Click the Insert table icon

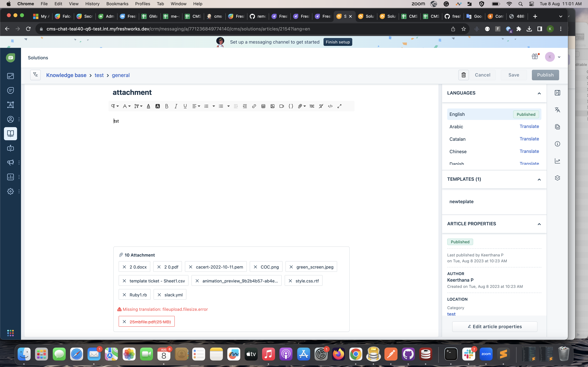pyautogui.click(x=263, y=106)
